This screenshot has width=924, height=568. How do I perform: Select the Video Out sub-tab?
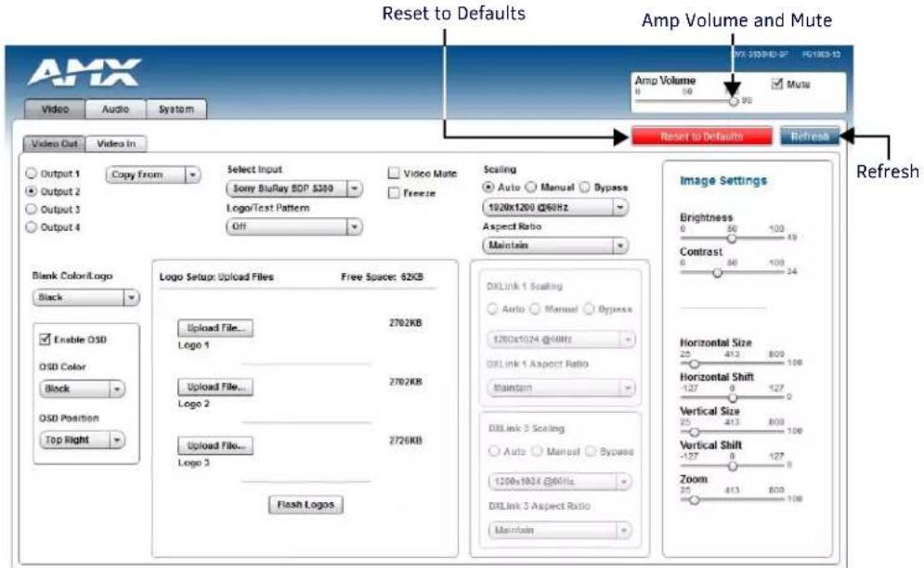54,143
